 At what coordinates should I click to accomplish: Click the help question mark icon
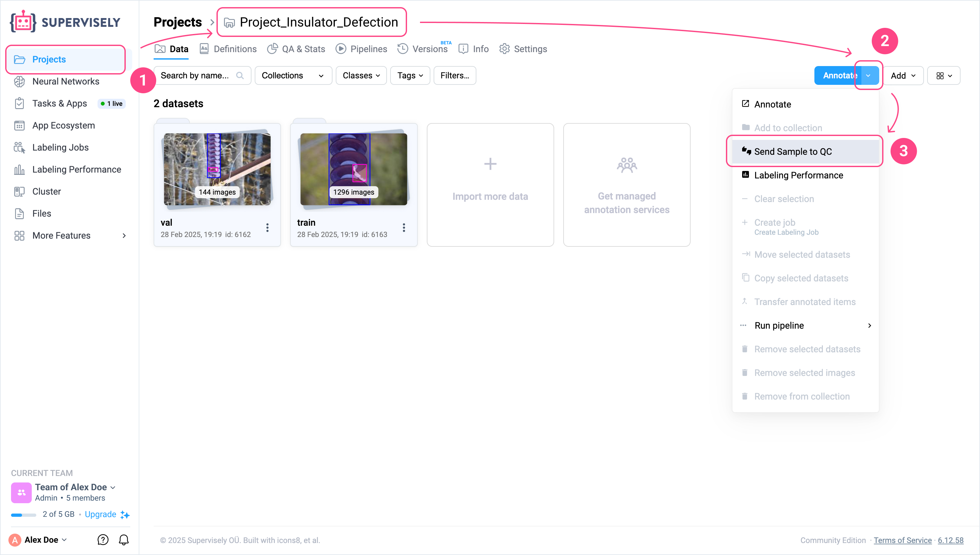(103, 539)
